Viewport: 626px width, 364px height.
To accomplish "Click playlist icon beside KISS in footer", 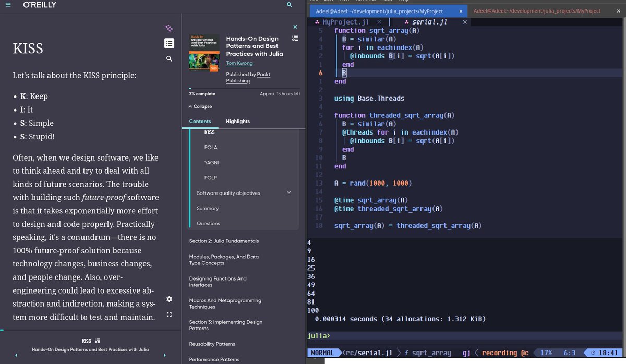I will 98,341.
